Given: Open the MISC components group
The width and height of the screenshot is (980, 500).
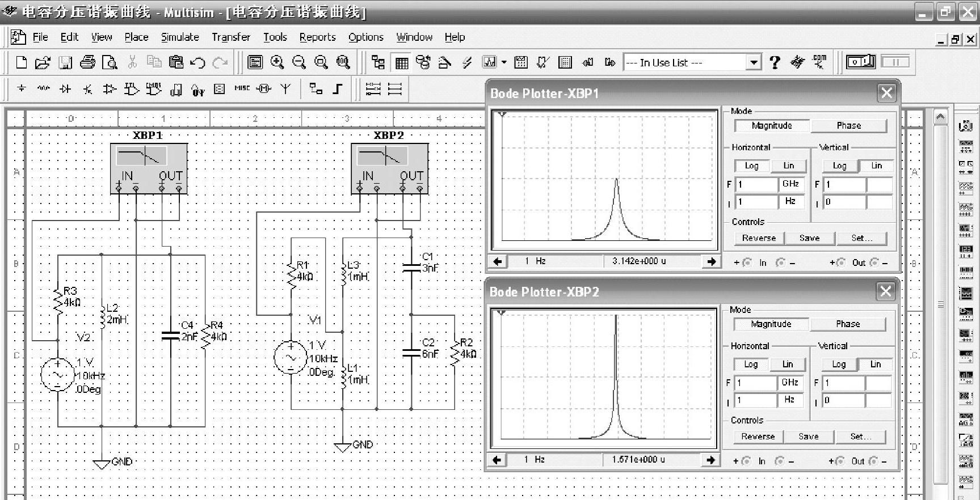Looking at the screenshot, I should [x=242, y=89].
